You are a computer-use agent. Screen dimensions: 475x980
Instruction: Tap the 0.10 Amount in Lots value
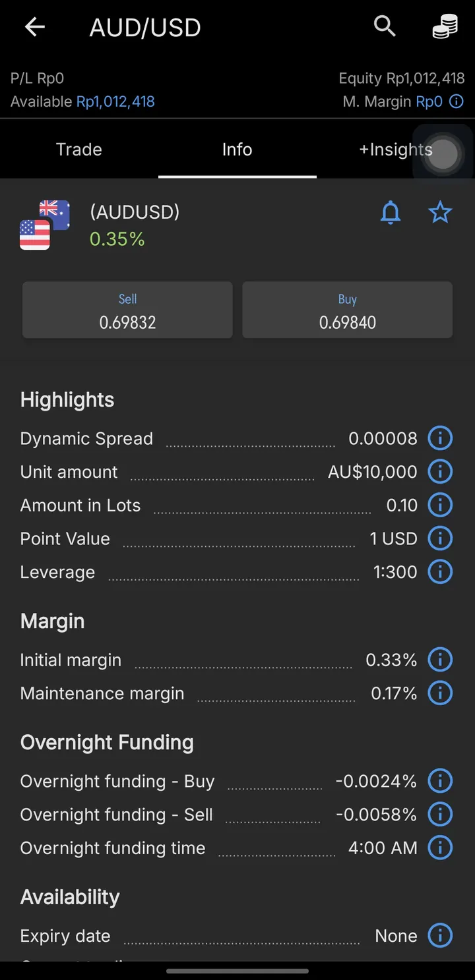(402, 505)
